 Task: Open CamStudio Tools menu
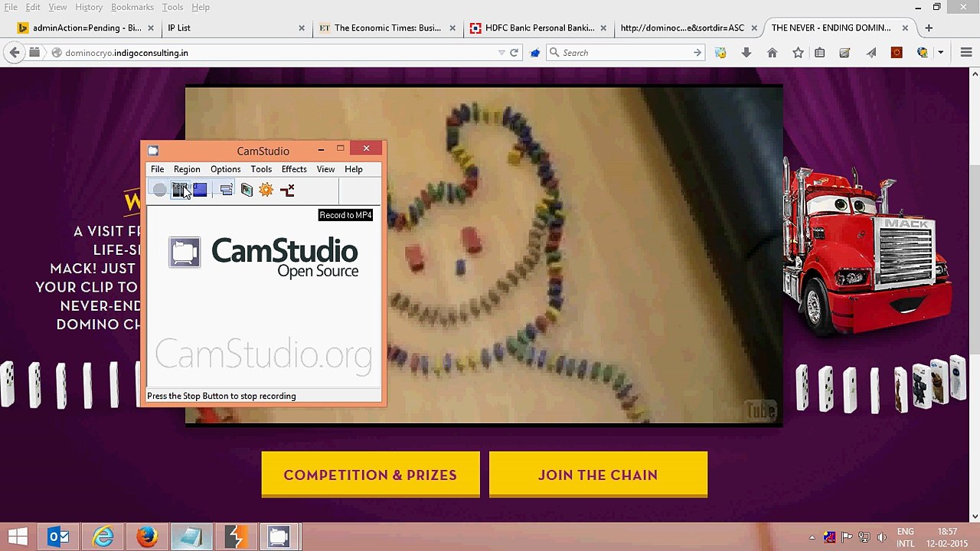261,169
